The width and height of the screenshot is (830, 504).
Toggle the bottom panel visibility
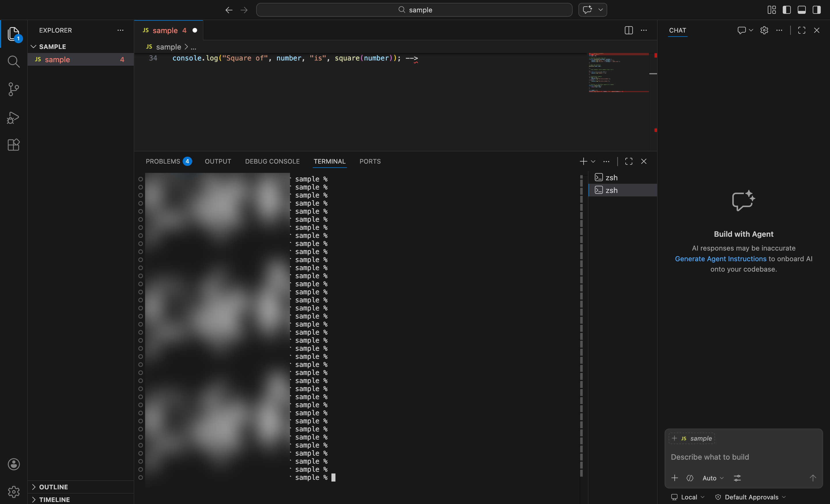click(x=802, y=10)
